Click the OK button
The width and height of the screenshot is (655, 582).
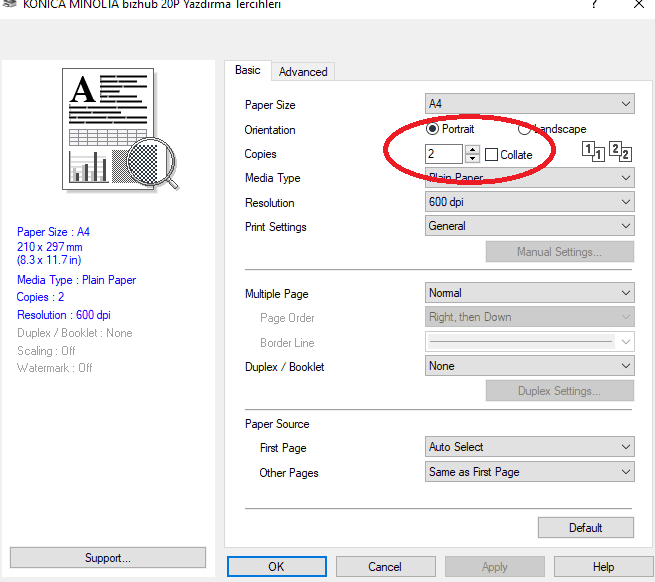click(276, 567)
